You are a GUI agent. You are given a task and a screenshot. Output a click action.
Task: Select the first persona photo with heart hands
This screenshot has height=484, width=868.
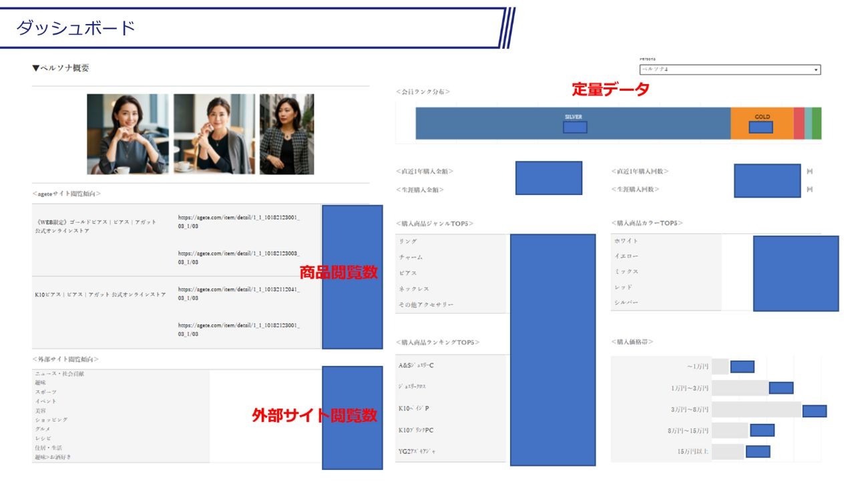pos(127,134)
